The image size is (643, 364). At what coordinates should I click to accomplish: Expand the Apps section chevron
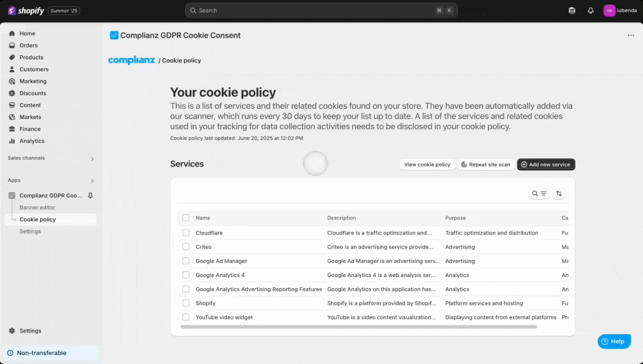[x=92, y=181]
